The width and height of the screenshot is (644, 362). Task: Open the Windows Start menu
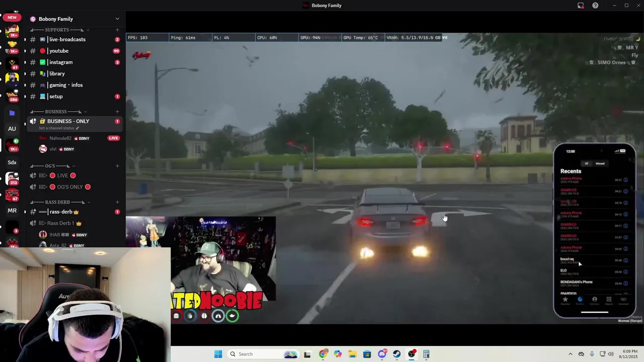point(218,354)
